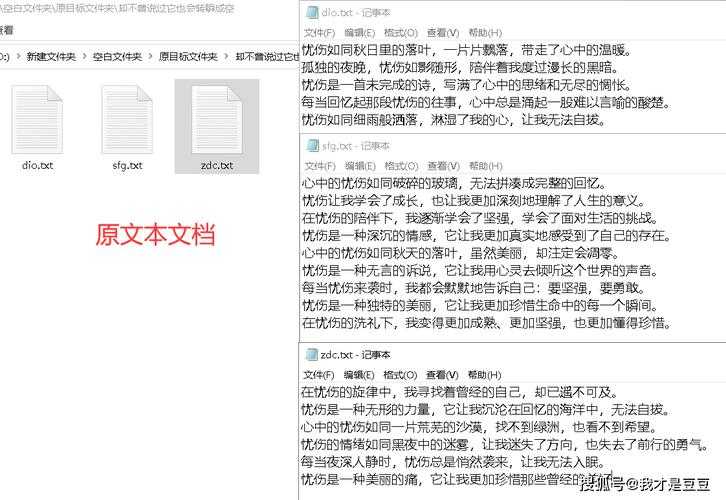The height and width of the screenshot is (500, 726).
Task: Click line '心中的忧伤如同破碎的玻璃' in sfg.txt
Action: [454, 184]
